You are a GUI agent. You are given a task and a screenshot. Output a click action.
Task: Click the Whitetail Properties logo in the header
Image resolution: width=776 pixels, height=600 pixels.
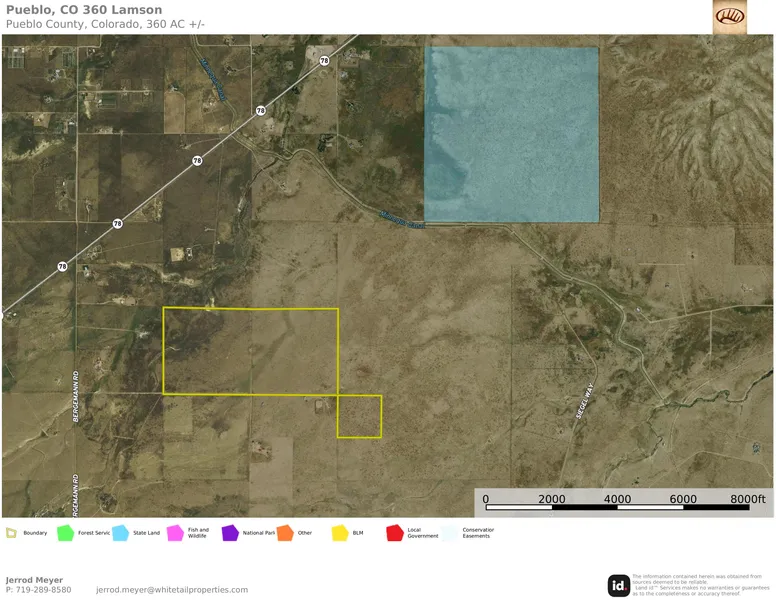(x=729, y=17)
